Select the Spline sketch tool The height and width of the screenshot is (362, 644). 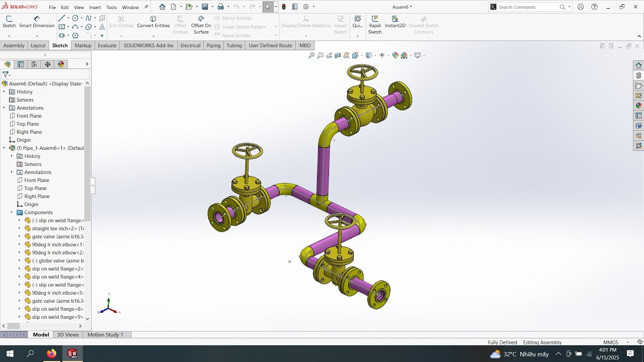point(89,18)
